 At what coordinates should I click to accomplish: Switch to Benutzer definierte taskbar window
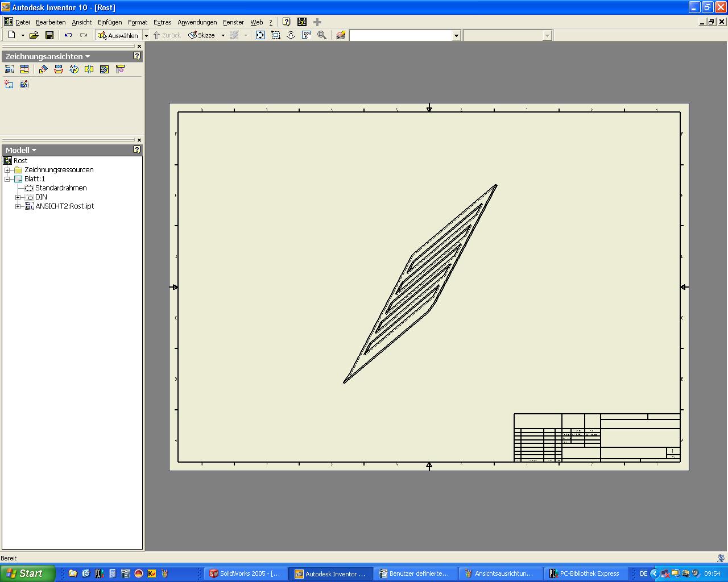(x=416, y=573)
